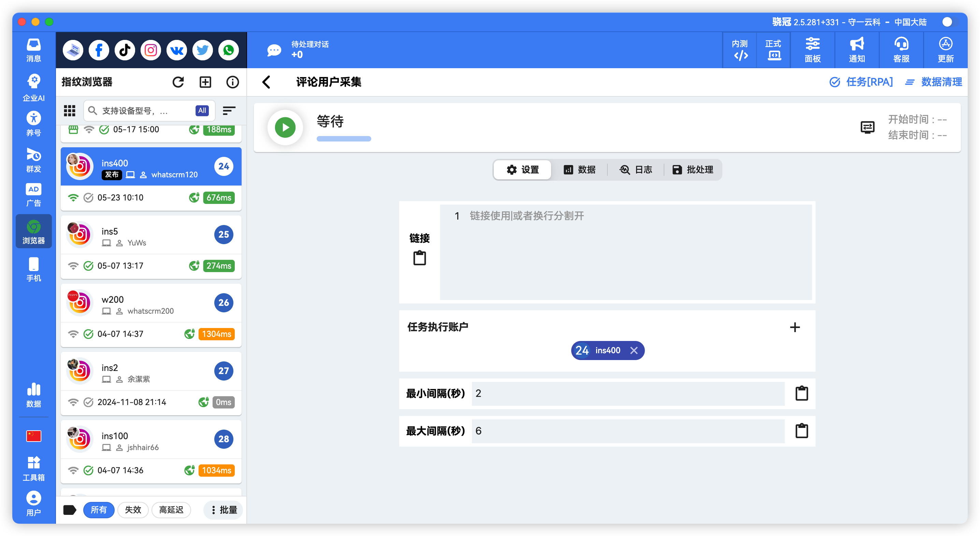Go back from 评论用户采集 page

[266, 82]
